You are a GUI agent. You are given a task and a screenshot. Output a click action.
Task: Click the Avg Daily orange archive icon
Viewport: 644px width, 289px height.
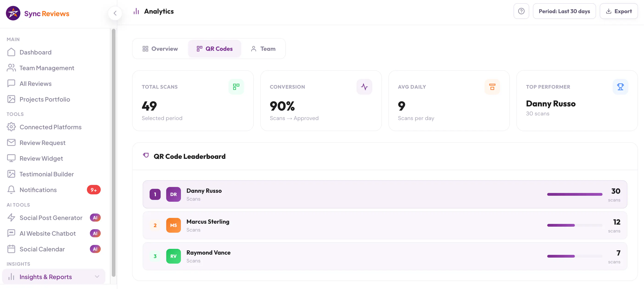(x=492, y=87)
